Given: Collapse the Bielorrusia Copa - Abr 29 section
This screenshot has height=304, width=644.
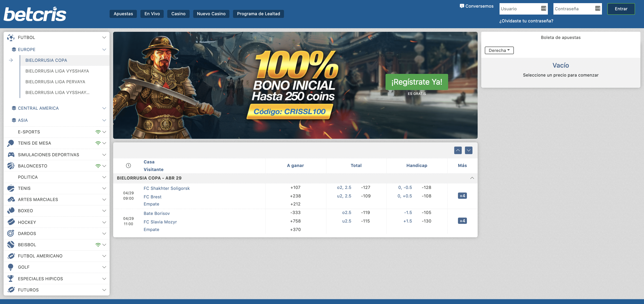Looking at the screenshot, I should (472, 178).
